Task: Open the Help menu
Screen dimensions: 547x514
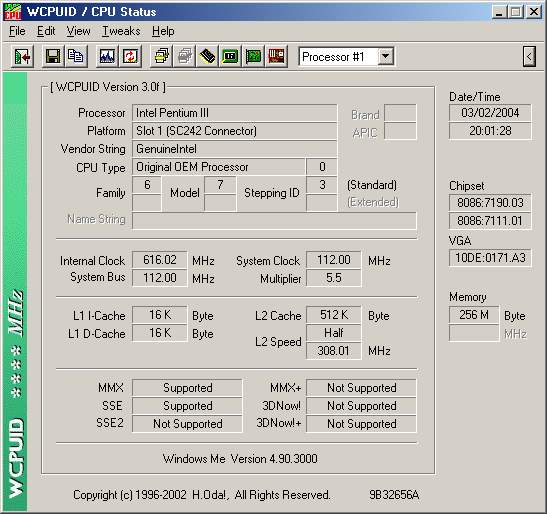Action: 163,31
